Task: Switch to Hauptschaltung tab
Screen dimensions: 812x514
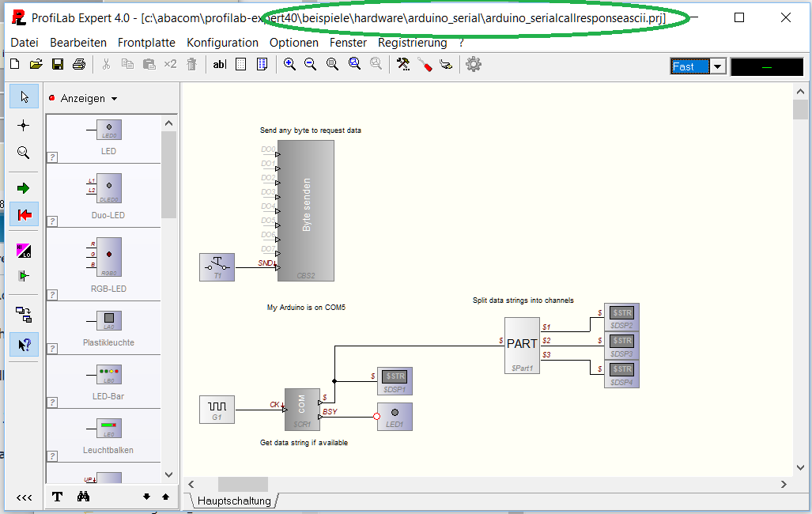Action: click(x=234, y=501)
